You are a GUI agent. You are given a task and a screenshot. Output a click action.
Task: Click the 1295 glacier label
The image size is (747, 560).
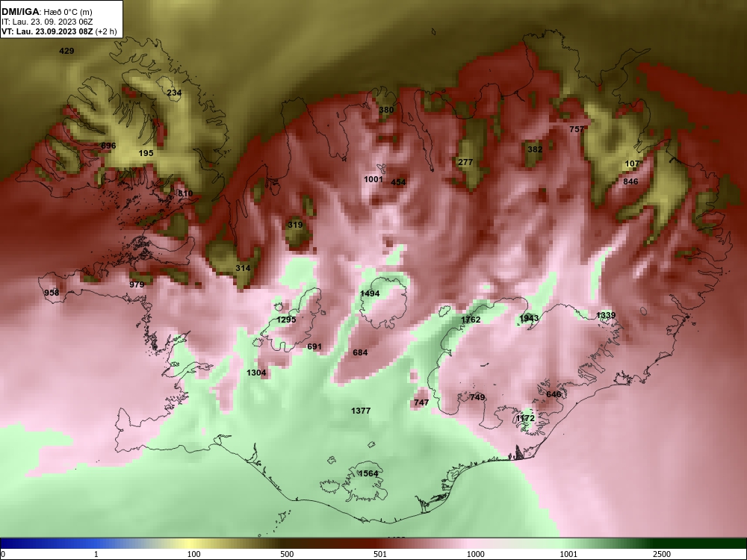287,320
